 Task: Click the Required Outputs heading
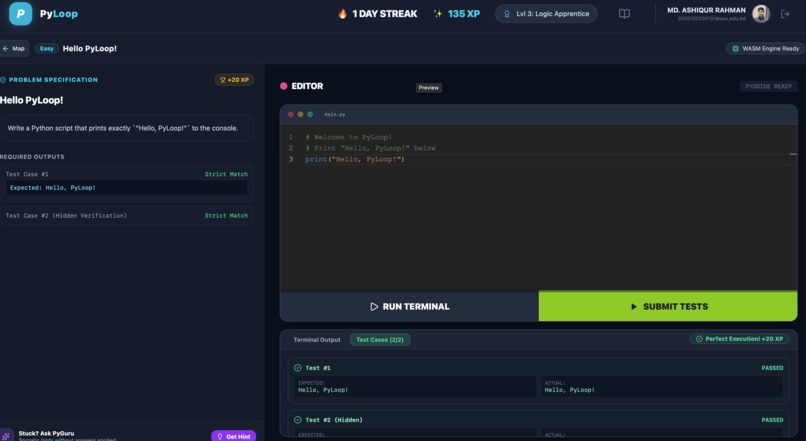(32, 157)
